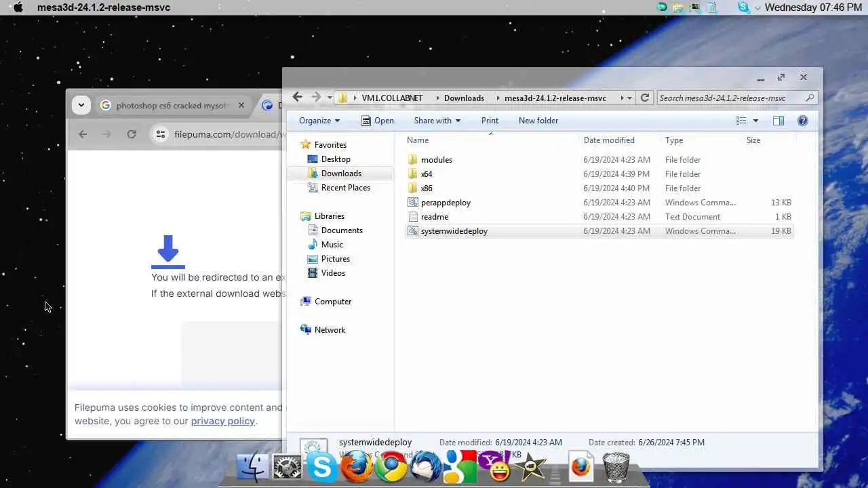Screen dimensions: 868x488
Task: Click the Skype icon in the menu bar
Action: pos(744,7)
